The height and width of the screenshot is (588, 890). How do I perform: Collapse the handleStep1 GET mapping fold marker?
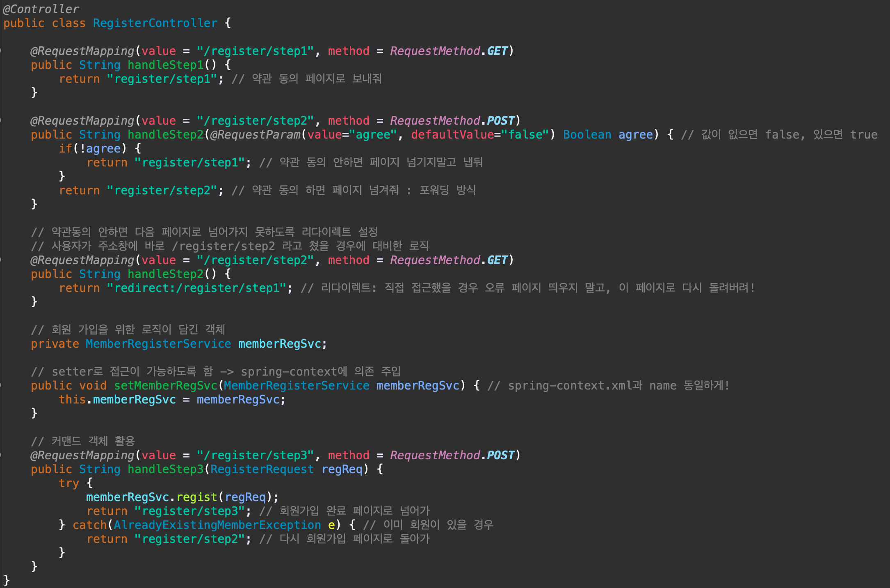point(1,51)
